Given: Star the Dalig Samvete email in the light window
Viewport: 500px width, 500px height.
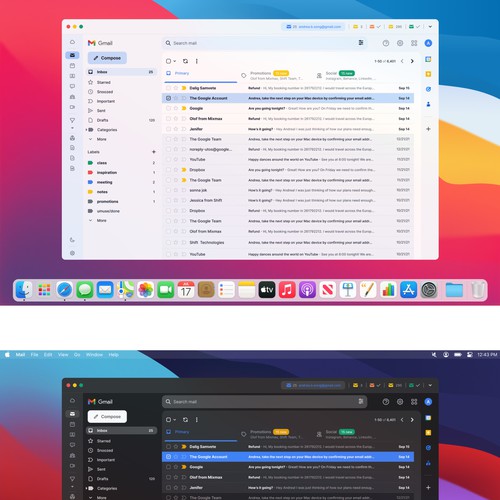Looking at the screenshot, I should (176, 88).
